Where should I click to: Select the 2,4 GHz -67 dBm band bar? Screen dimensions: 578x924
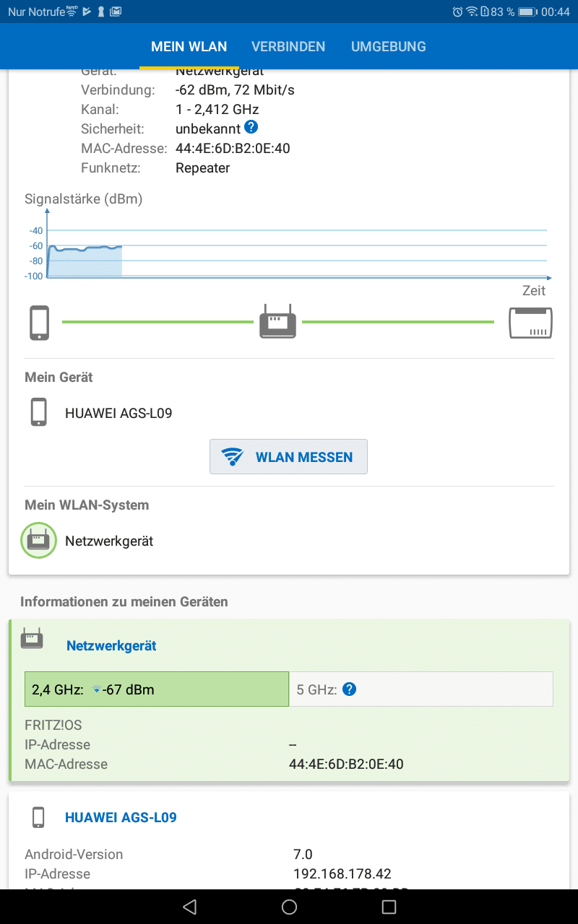coord(157,689)
